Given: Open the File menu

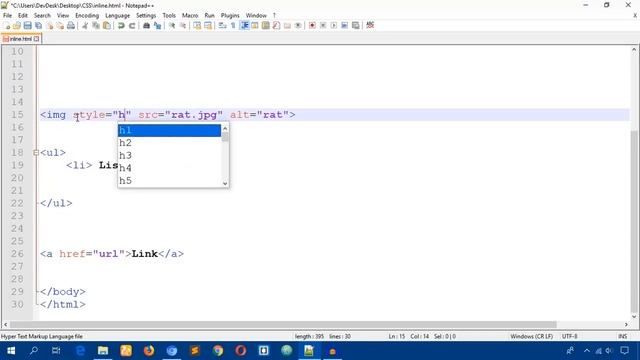Looking at the screenshot, I should [7, 16].
